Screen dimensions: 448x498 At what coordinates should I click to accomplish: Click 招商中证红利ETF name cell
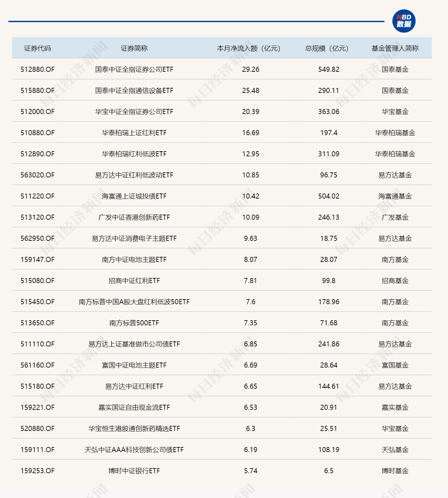point(134,281)
